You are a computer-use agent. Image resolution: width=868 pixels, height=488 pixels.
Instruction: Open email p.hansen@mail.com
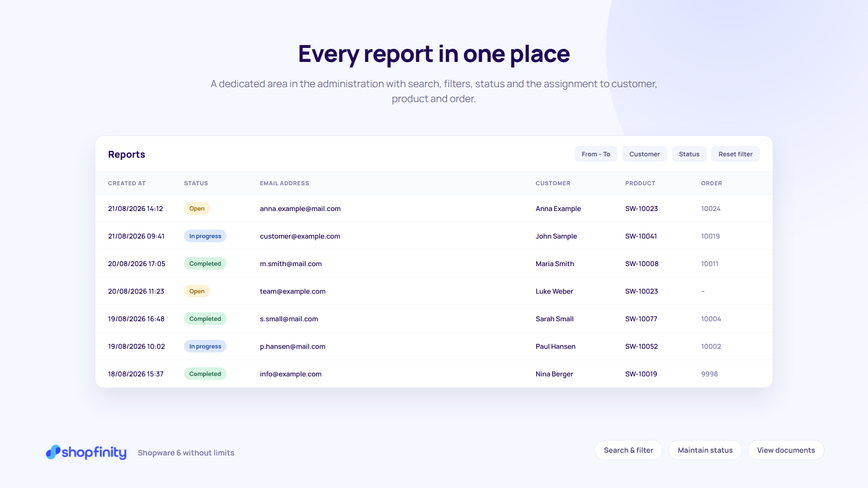tap(292, 347)
